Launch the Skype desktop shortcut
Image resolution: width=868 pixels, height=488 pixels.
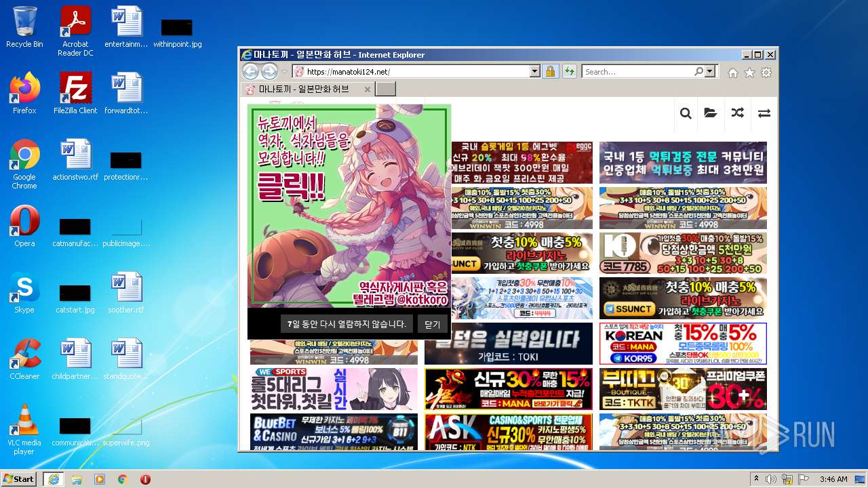click(x=24, y=293)
